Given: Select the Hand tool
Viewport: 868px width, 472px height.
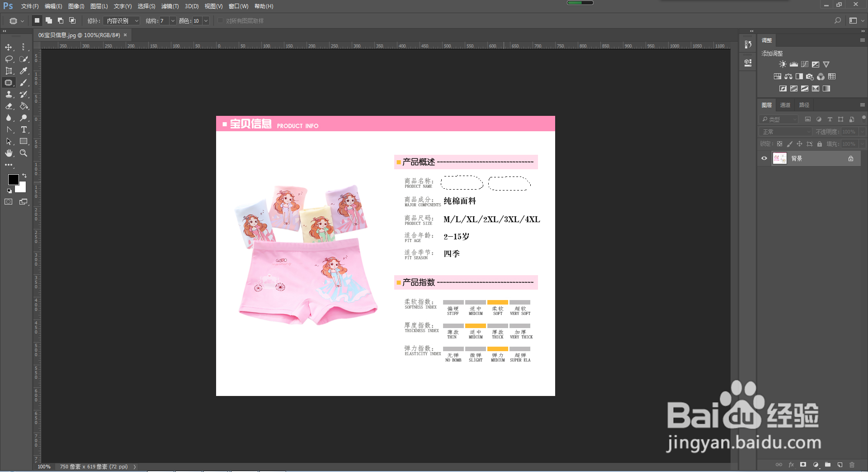Looking at the screenshot, I should [9, 153].
